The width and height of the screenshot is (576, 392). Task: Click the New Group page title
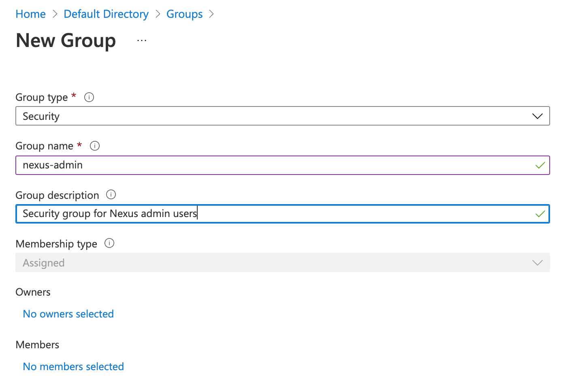pyautogui.click(x=66, y=41)
